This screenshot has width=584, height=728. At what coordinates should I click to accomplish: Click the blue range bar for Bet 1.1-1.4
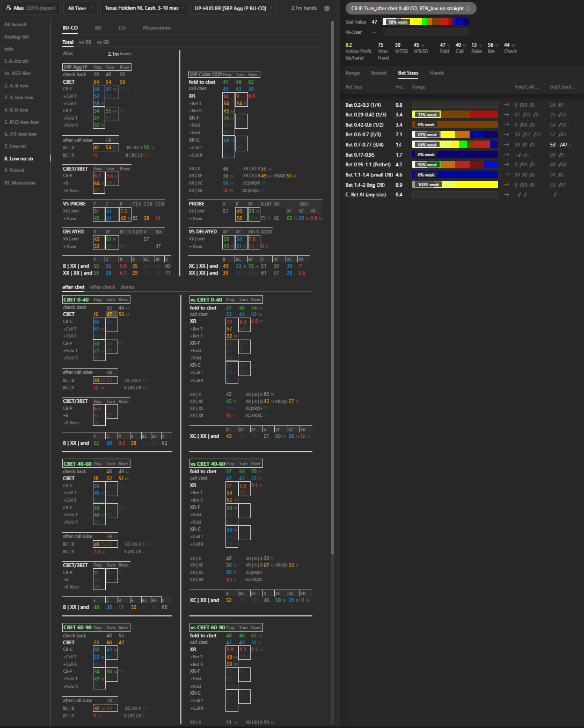455,174
